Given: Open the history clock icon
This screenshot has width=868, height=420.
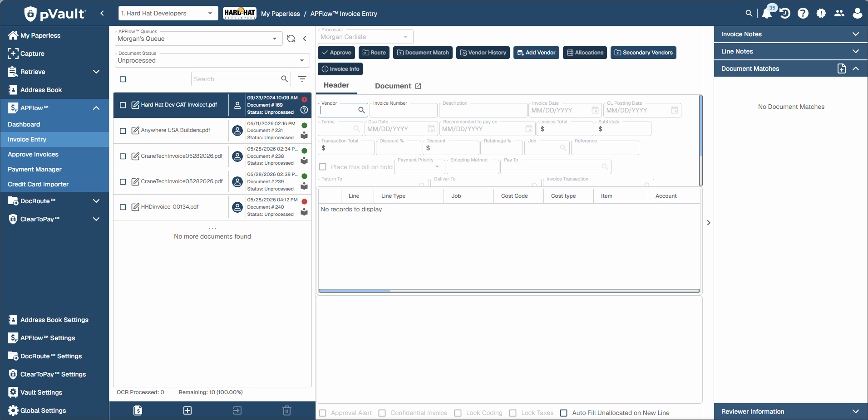Looking at the screenshot, I should coord(785,14).
